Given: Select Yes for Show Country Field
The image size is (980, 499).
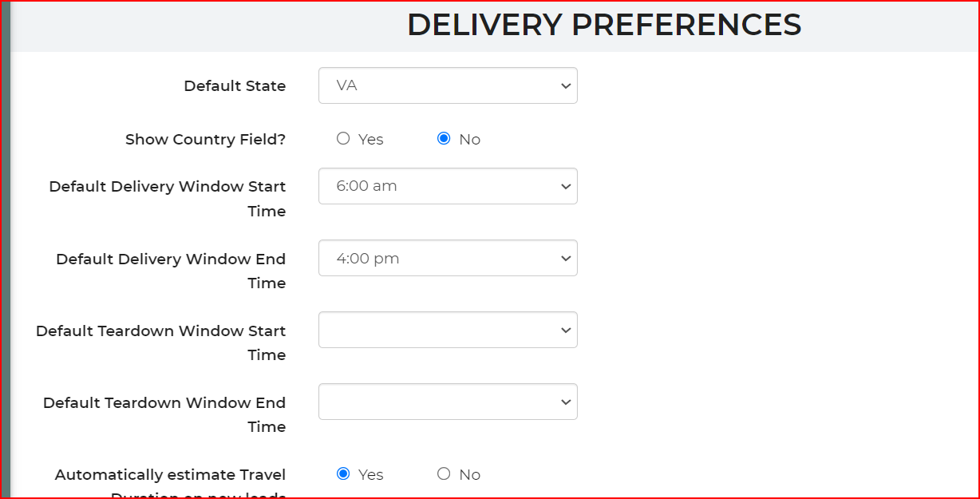Looking at the screenshot, I should [x=343, y=139].
